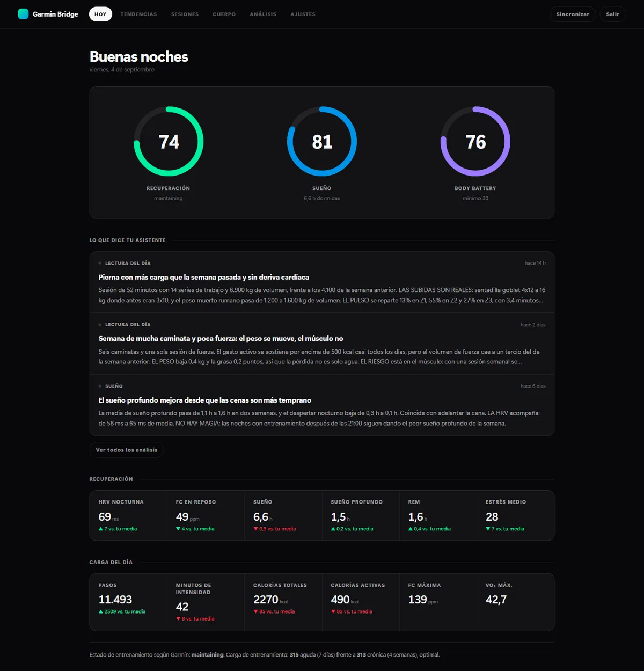Screen dimensions: 644x671
Task: Go to the Sesiones tab
Action: 185,14
